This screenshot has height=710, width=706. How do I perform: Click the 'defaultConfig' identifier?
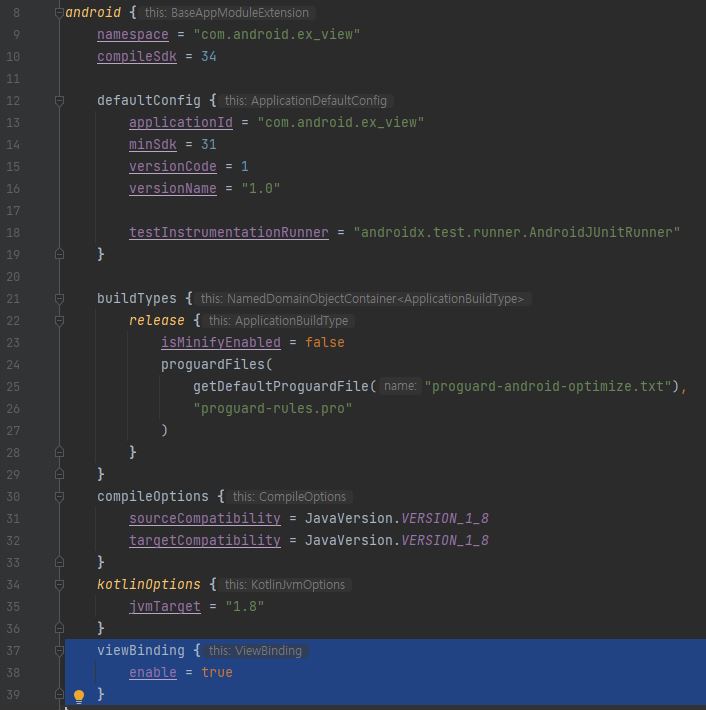pos(149,101)
